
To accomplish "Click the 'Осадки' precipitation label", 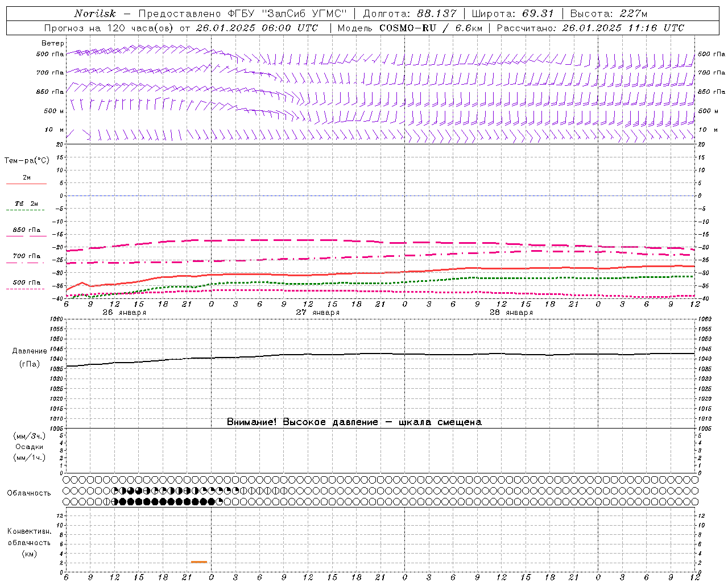I will 30,447.
